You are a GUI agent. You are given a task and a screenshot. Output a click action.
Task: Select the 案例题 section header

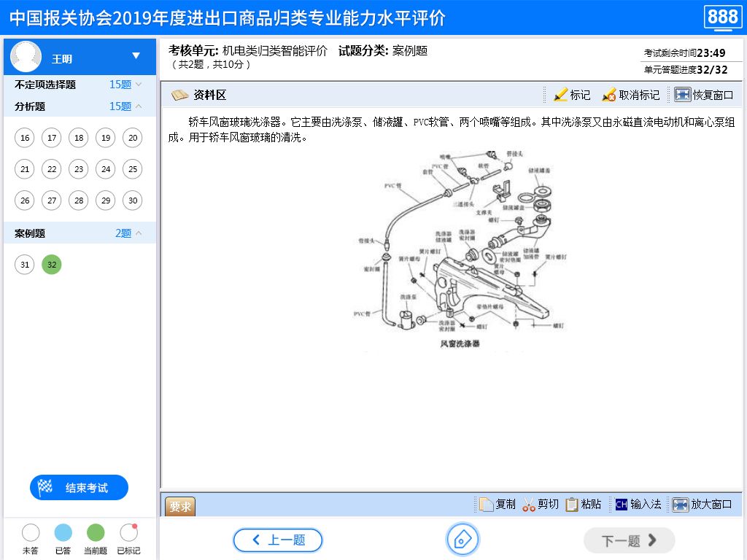(29, 233)
